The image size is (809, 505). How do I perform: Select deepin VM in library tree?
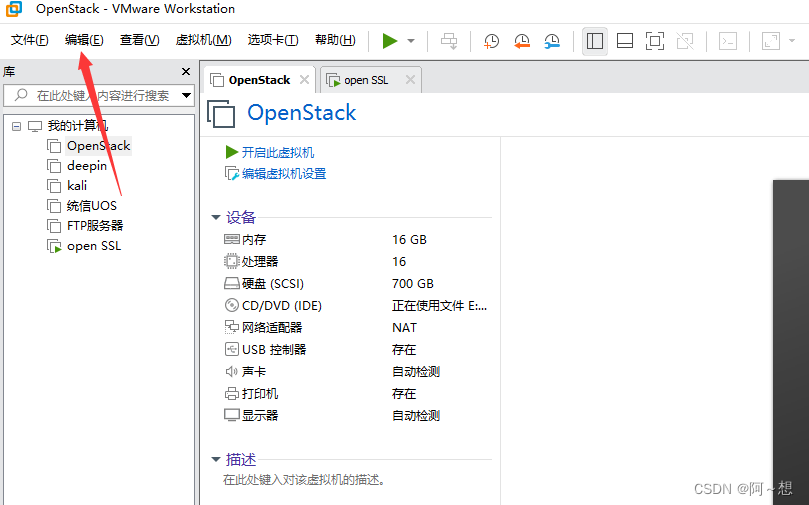(87, 166)
